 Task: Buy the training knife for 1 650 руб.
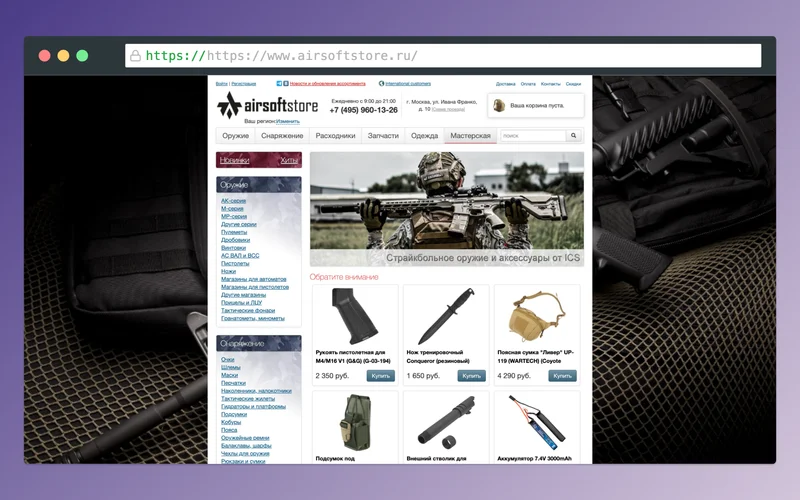click(471, 376)
